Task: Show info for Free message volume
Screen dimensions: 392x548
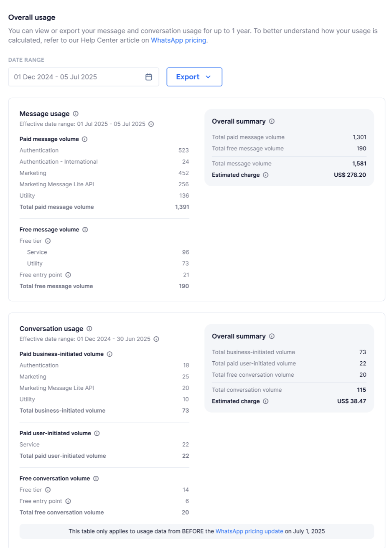Action: [x=85, y=230]
